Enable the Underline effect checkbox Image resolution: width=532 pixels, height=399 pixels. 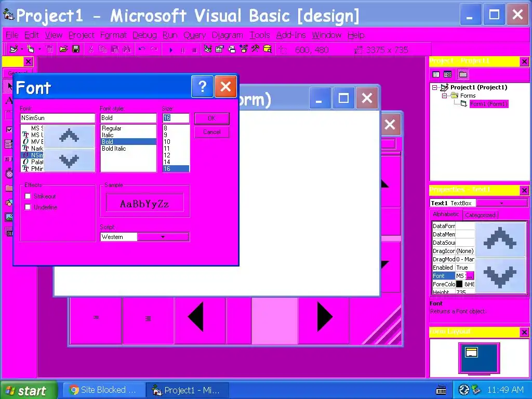point(28,207)
